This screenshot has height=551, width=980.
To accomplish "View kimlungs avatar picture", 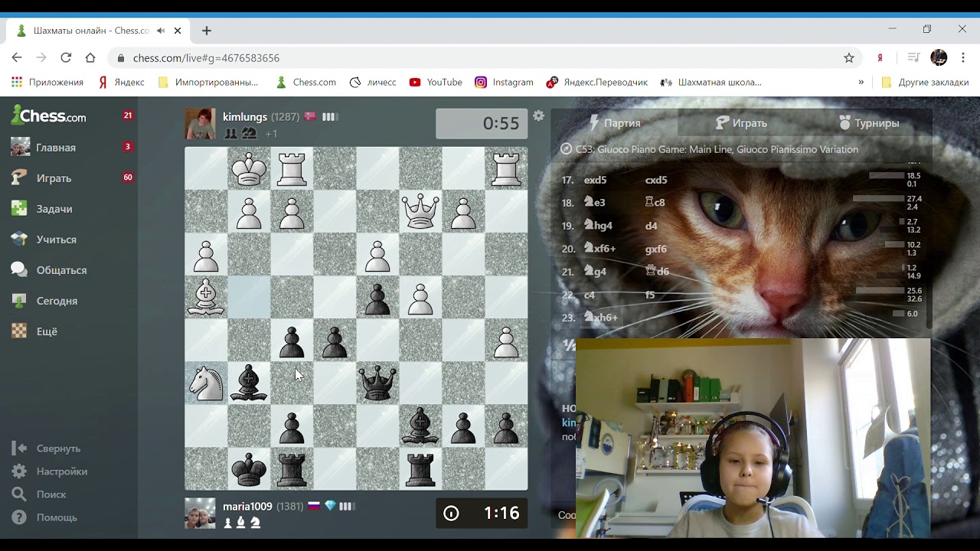I will 201,124.
